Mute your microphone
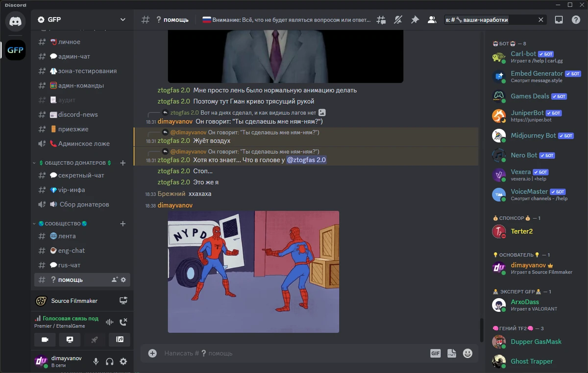The image size is (588, 373). 96,361
